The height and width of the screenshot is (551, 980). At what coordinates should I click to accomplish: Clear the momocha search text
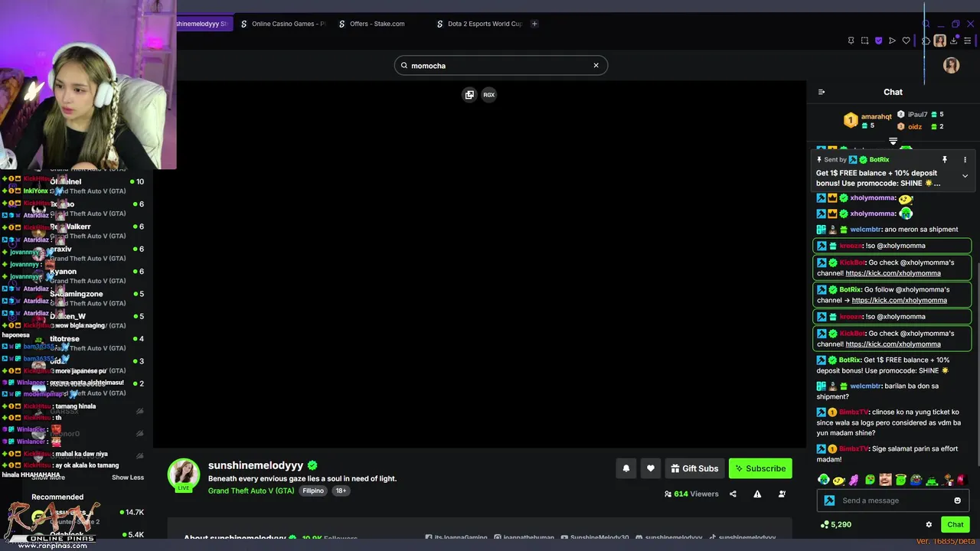[596, 65]
